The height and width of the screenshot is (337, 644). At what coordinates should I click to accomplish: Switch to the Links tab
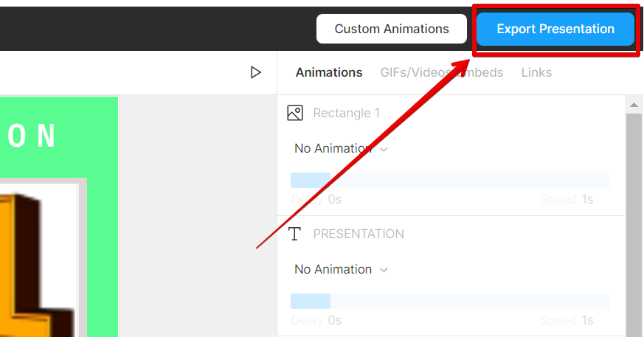pyautogui.click(x=536, y=72)
